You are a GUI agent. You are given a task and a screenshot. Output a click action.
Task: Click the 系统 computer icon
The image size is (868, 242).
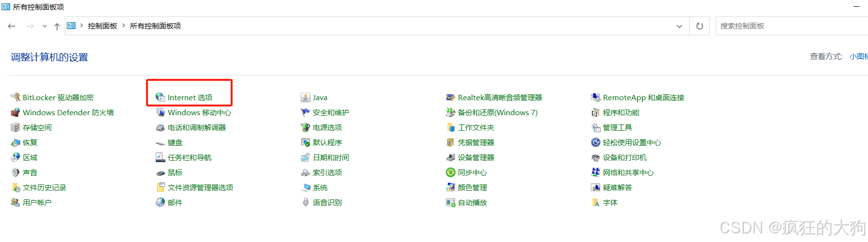306,187
